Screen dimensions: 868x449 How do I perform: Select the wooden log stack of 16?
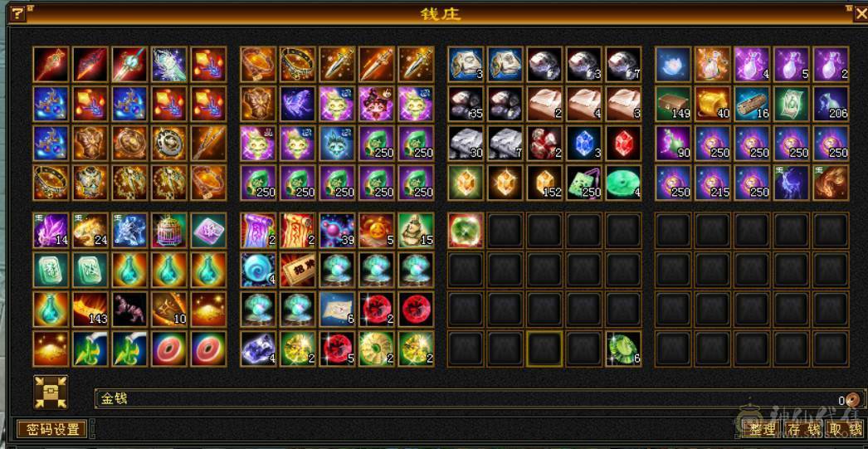coord(752,104)
